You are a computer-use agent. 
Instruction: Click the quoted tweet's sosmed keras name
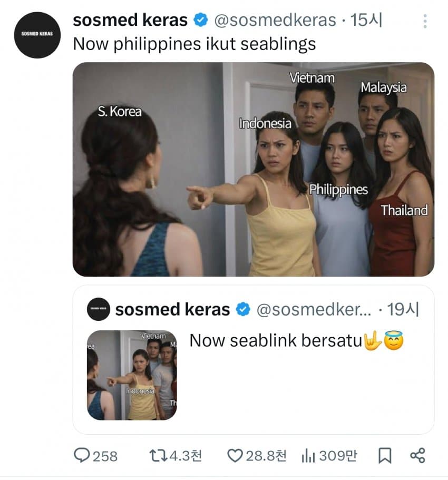pyautogui.click(x=172, y=309)
